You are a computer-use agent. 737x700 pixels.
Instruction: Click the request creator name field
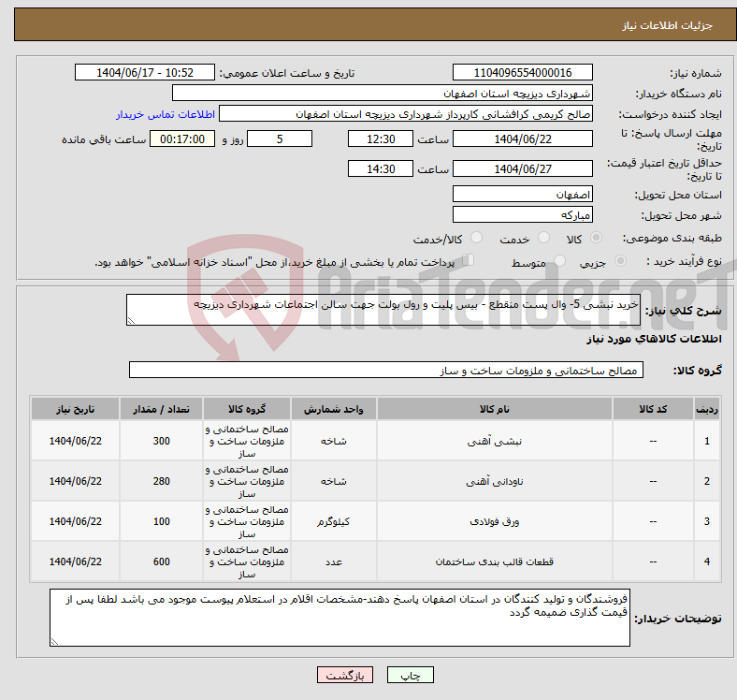pyautogui.click(x=406, y=114)
